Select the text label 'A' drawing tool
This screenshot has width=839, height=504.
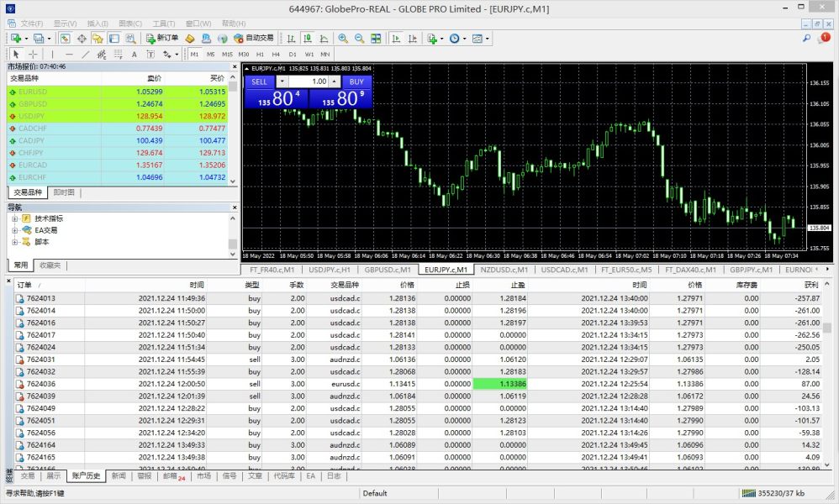click(134, 55)
